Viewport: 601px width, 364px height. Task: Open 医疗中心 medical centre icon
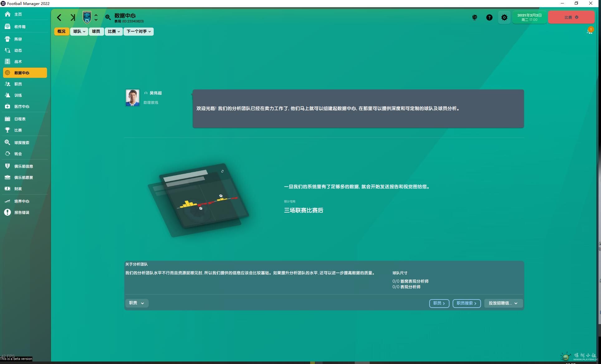click(x=7, y=106)
